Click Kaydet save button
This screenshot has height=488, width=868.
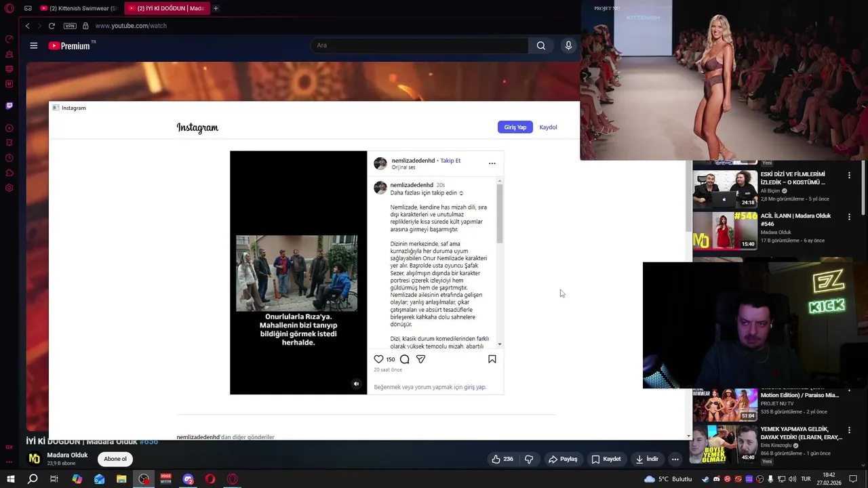[x=606, y=459]
